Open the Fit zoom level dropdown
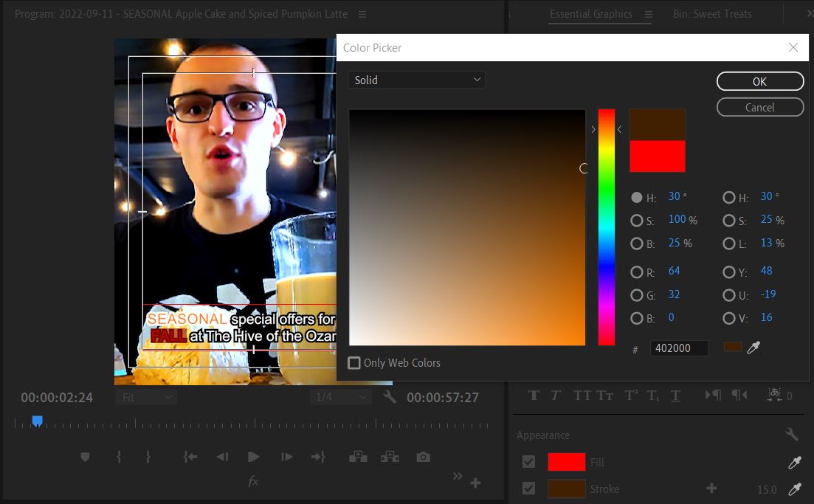The width and height of the screenshot is (814, 504). point(146,397)
